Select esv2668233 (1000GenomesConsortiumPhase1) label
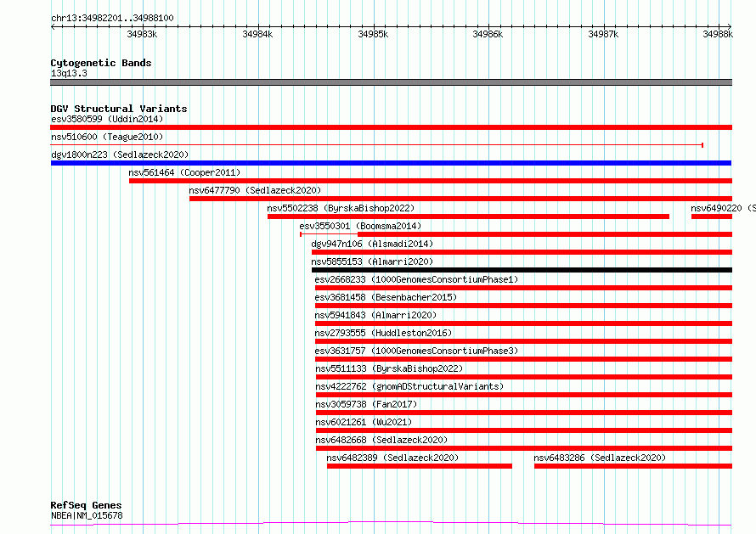This screenshot has width=756, height=534. pos(416,279)
